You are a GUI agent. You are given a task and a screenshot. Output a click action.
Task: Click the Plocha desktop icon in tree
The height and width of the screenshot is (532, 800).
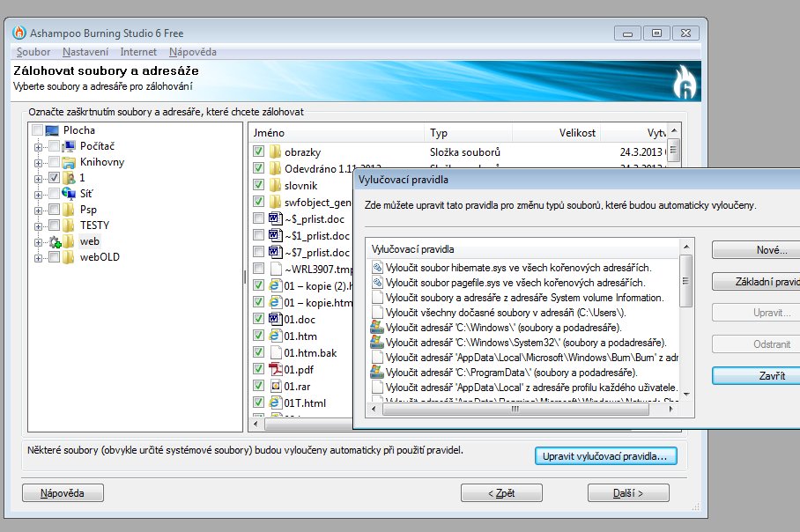[x=52, y=130]
